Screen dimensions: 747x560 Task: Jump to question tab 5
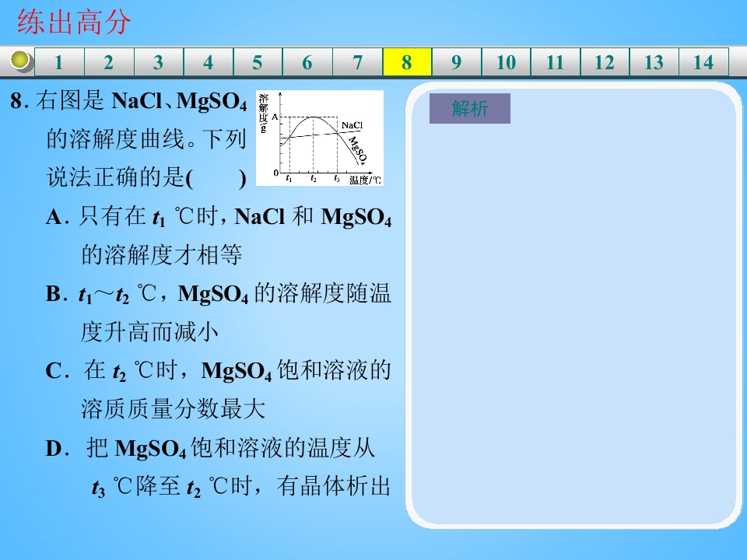(x=258, y=62)
